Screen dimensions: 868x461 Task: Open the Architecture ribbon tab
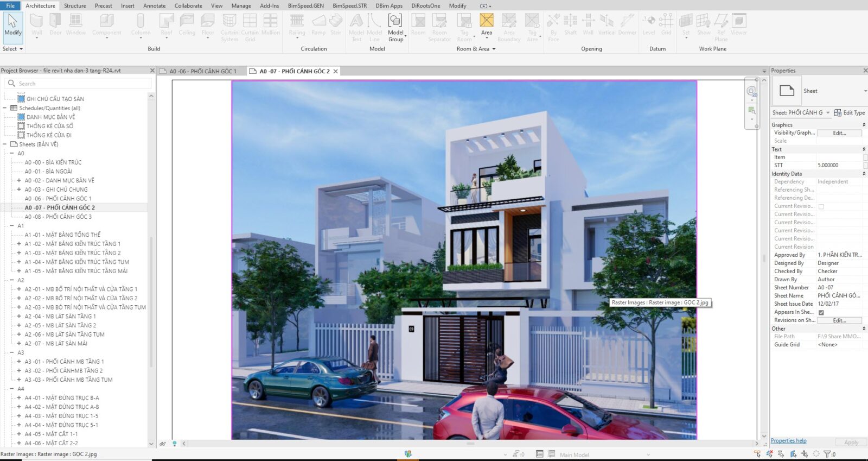point(40,6)
